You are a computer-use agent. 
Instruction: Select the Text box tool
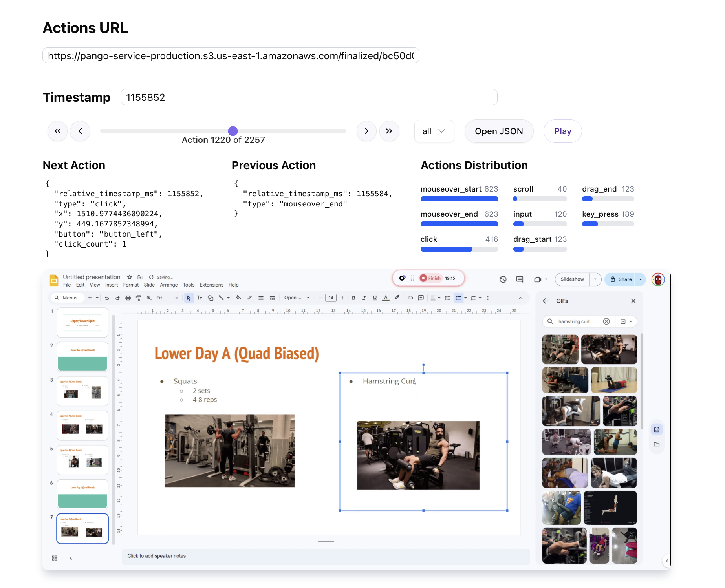[200, 298]
